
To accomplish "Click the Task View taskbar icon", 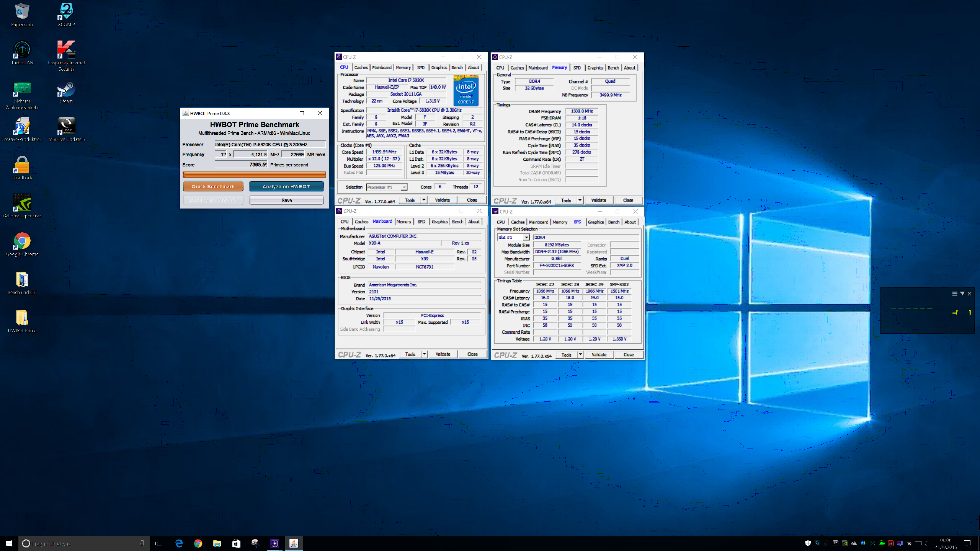I will [x=159, y=543].
